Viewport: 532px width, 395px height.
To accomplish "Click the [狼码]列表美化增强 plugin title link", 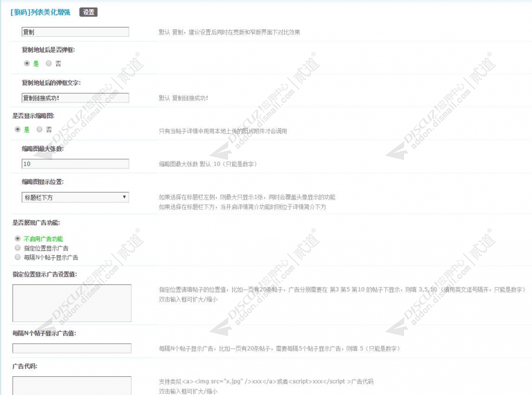I will (x=40, y=12).
